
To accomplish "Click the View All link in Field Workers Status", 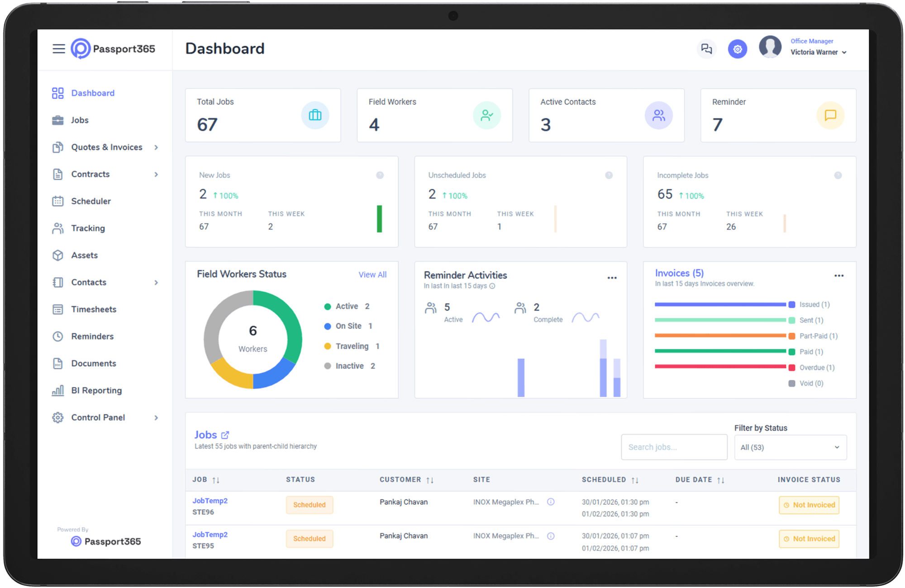I will click(x=372, y=275).
